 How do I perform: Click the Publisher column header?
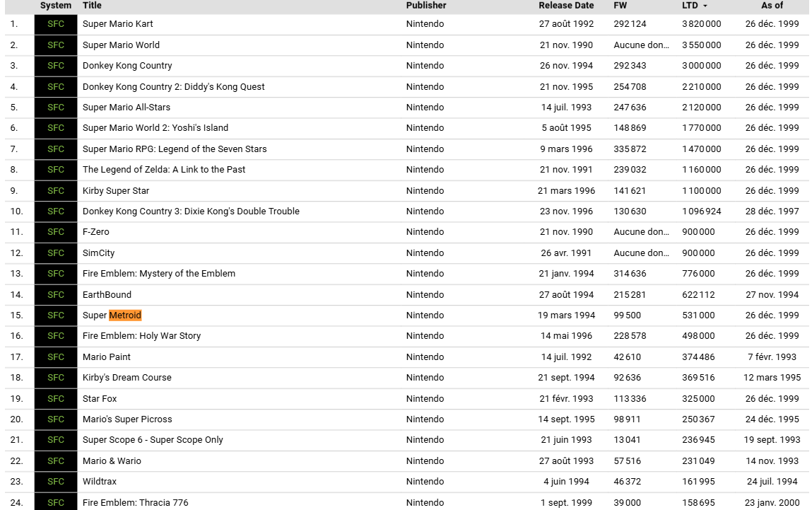(x=426, y=5)
